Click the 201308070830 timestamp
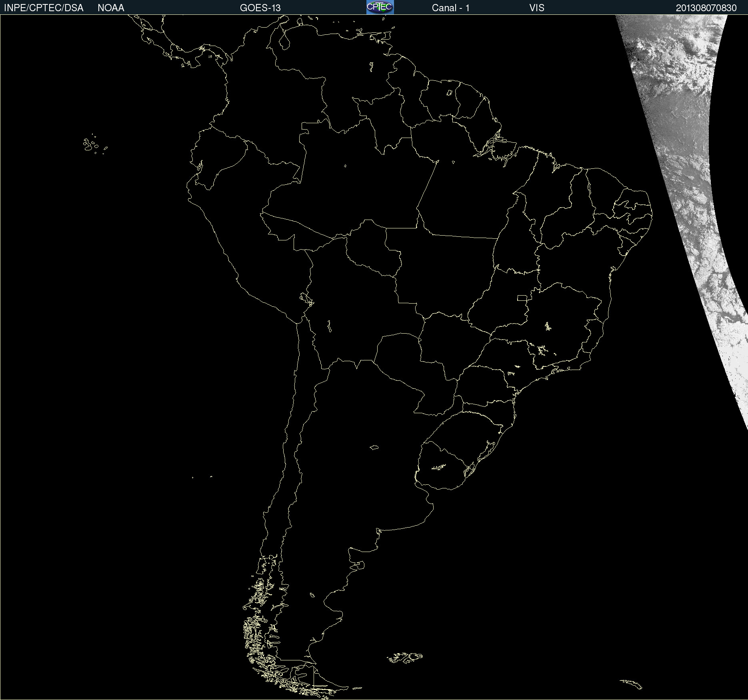The height and width of the screenshot is (700, 748). (706, 8)
